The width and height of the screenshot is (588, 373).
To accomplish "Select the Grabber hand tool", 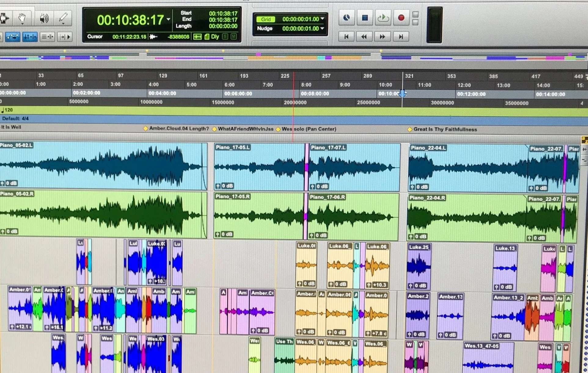I will [x=22, y=18].
